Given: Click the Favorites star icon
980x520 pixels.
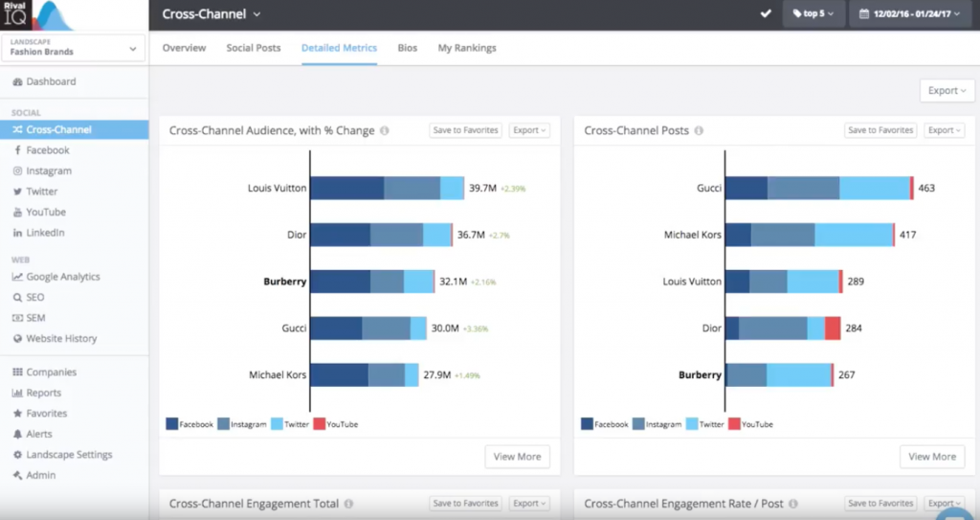Looking at the screenshot, I should pyautogui.click(x=17, y=414).
